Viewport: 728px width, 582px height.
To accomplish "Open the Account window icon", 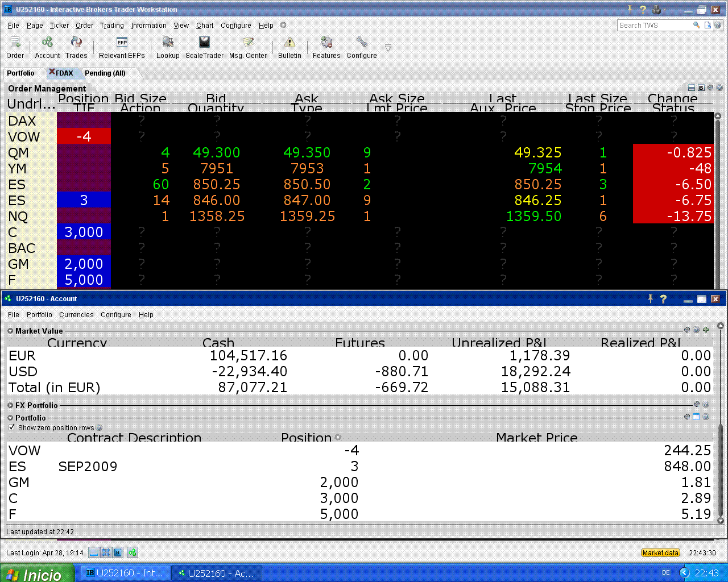I will 47,43.
